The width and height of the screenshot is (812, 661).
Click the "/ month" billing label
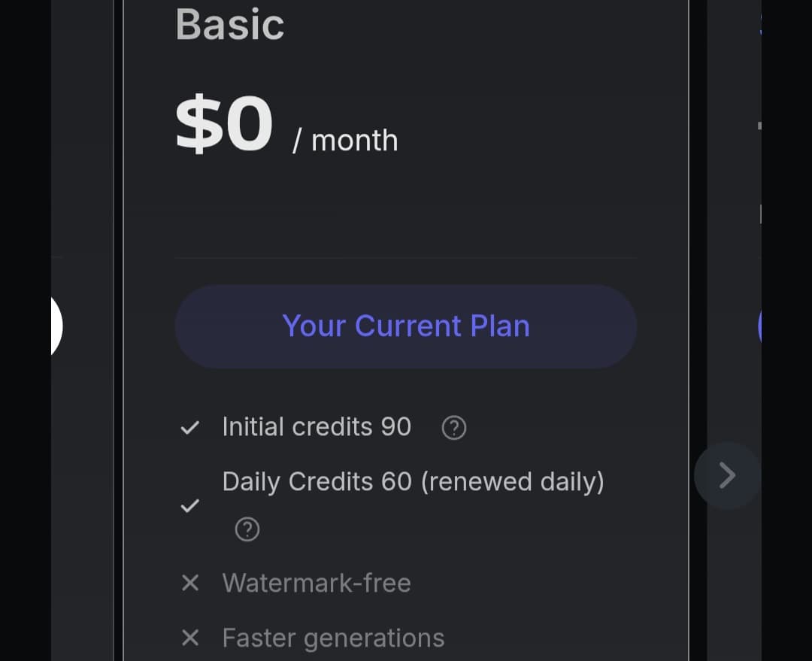point(345,141)
